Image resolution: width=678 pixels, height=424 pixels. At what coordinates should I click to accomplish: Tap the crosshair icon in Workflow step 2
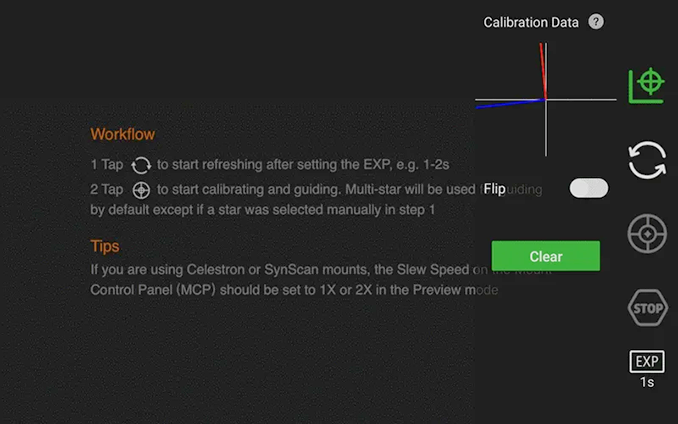pyautogui.click(x=141, y=190)
